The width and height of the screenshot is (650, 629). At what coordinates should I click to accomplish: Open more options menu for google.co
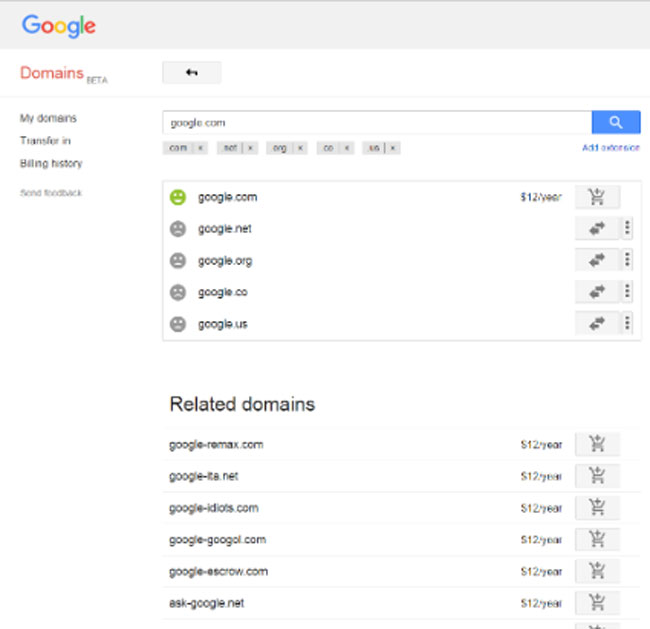pos(628,292)
